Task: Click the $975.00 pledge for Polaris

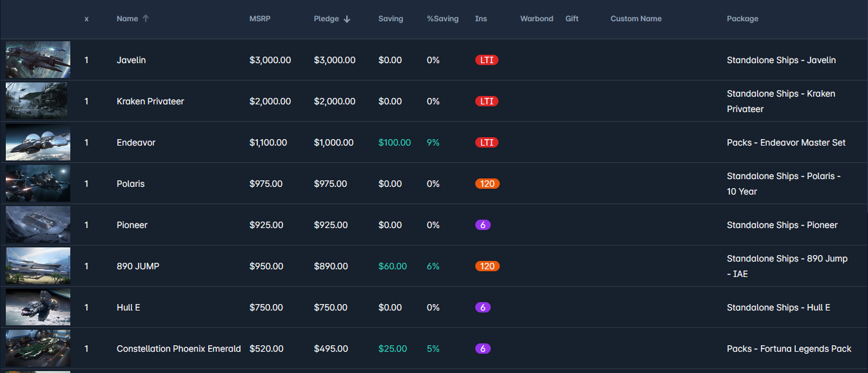Action: (330, 184)
